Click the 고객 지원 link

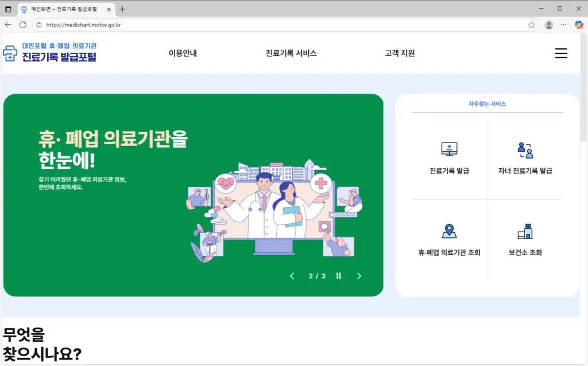[399, 52]
